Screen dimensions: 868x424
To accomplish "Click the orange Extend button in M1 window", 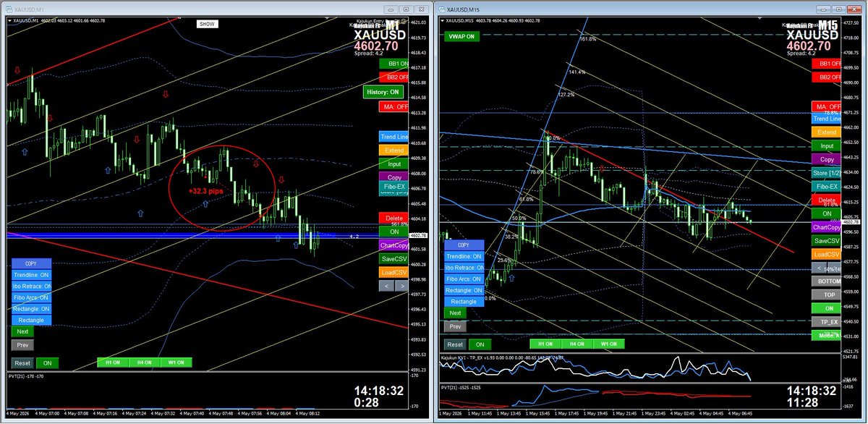I will pyautogui.click(x=393, y=150).
